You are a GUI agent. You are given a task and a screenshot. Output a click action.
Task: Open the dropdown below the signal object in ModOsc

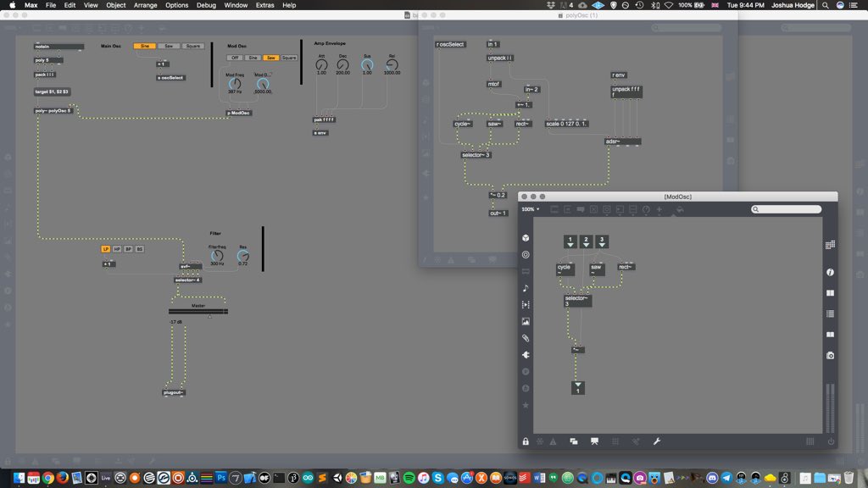click(x=578, y=386)
